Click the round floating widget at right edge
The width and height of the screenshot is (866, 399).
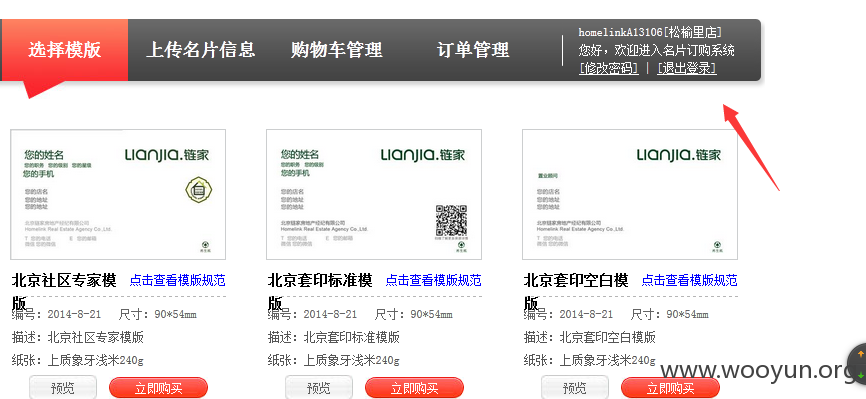[858, 364]
